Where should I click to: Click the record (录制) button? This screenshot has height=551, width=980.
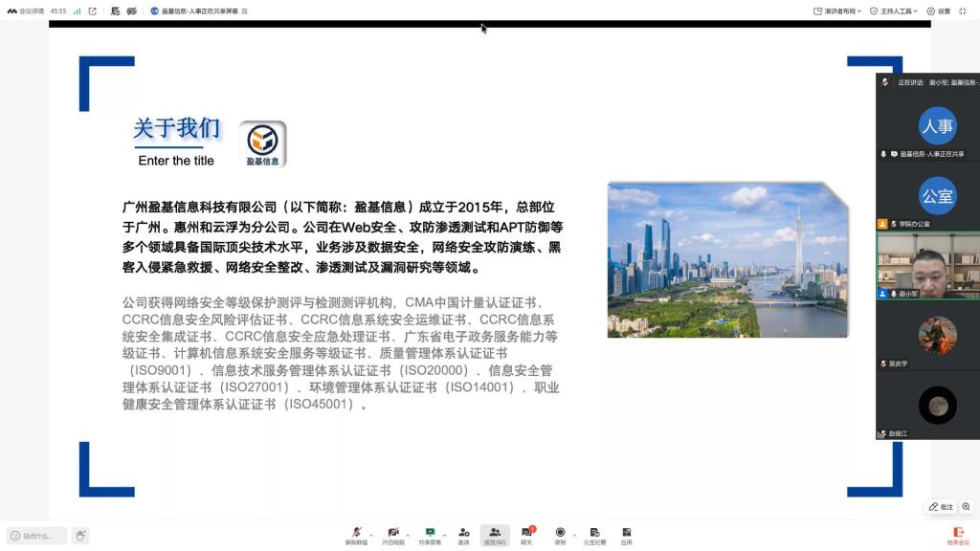point(560,536)
